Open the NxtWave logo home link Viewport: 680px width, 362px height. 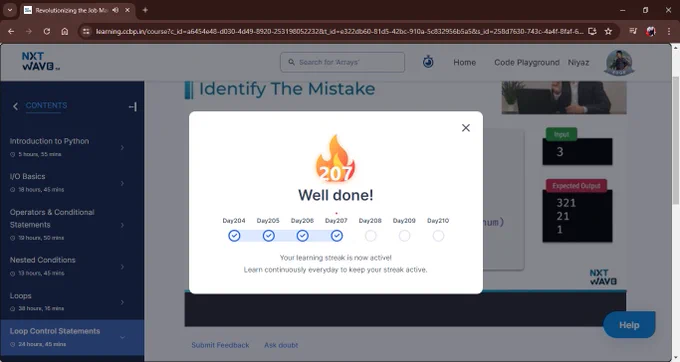click(x=40, y=62)
